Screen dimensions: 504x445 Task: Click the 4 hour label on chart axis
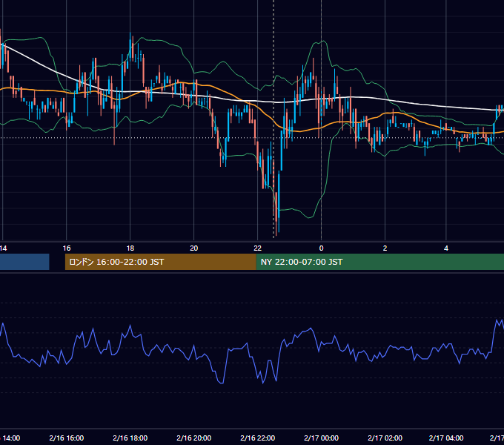[446, 248]
